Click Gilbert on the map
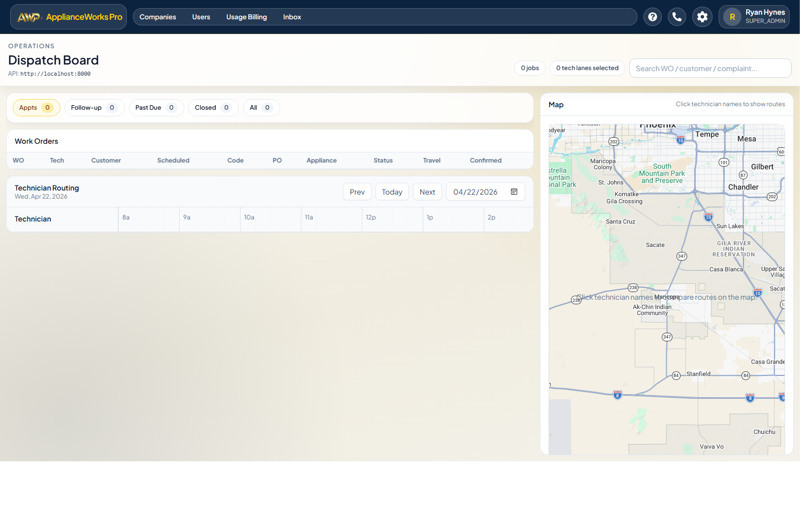This screenshot has width=812, height=508. click(762, 167)
